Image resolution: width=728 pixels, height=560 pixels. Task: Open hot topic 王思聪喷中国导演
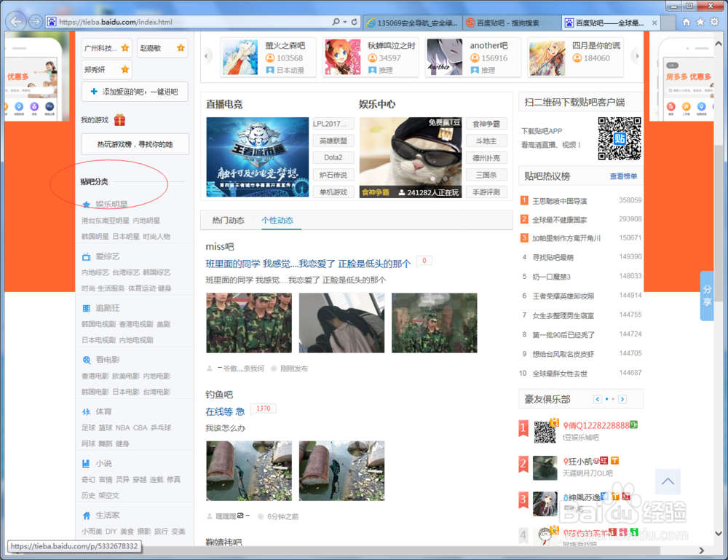[559, 201]
